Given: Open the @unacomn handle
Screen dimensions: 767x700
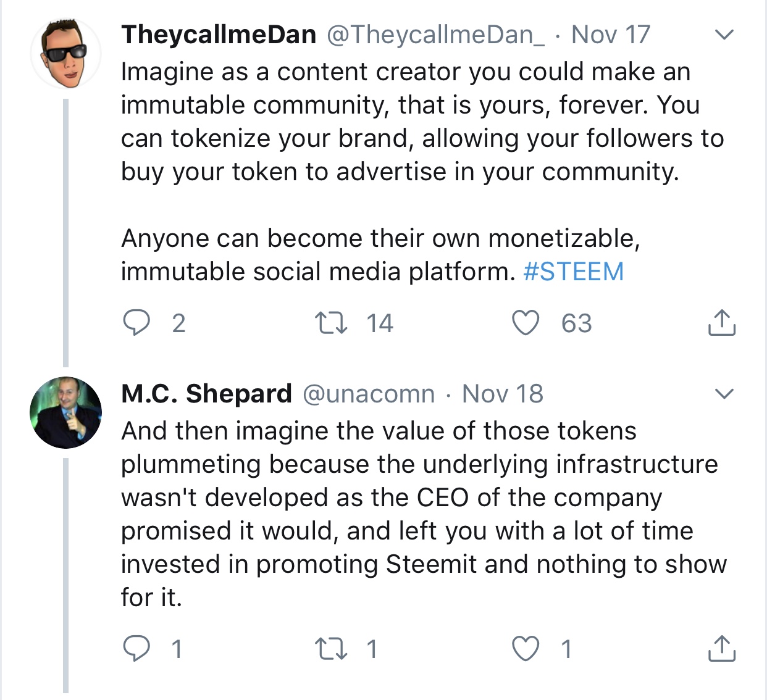Looking at the screenshot, I should (x=369, y=394).
